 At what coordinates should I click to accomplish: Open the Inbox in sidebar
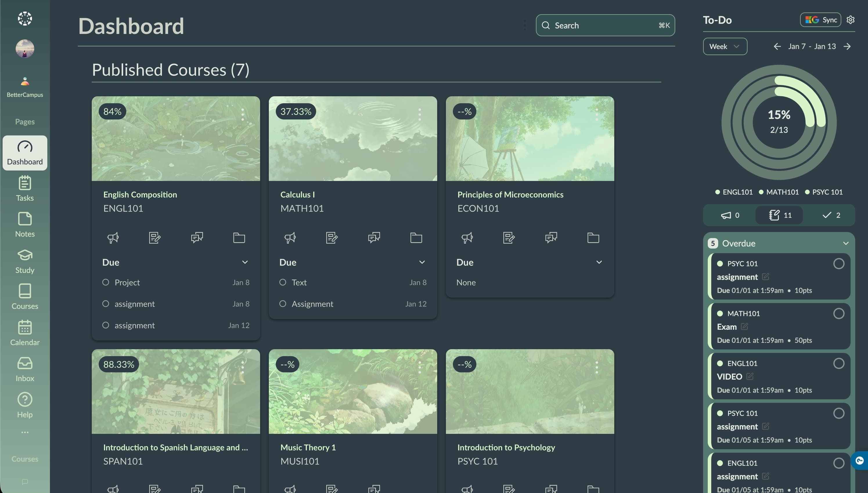pos(25,369)
